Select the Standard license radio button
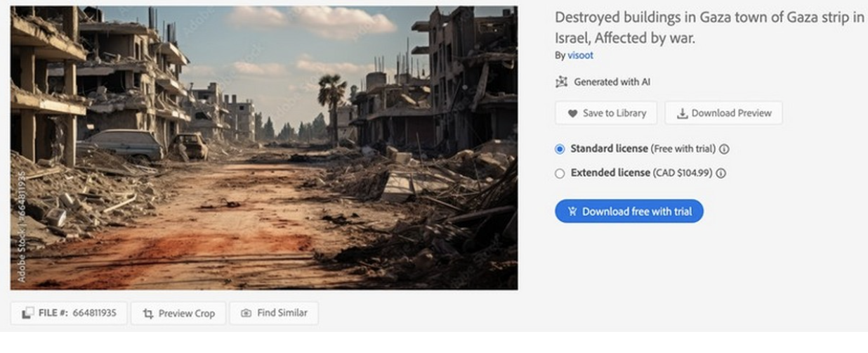 [560, 149]
